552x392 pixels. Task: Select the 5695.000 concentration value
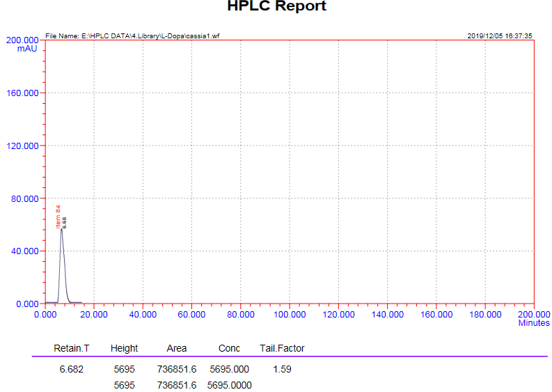pos(229,369)
